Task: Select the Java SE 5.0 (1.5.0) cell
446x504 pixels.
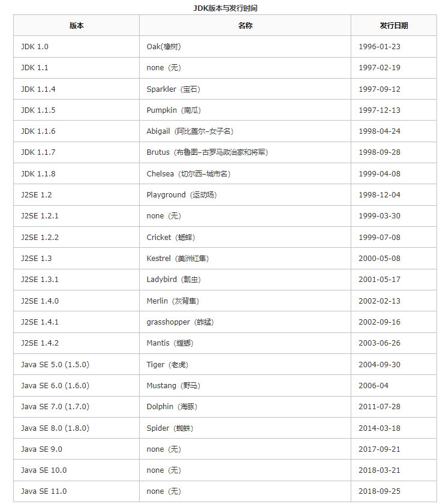Action: [55, 365]
